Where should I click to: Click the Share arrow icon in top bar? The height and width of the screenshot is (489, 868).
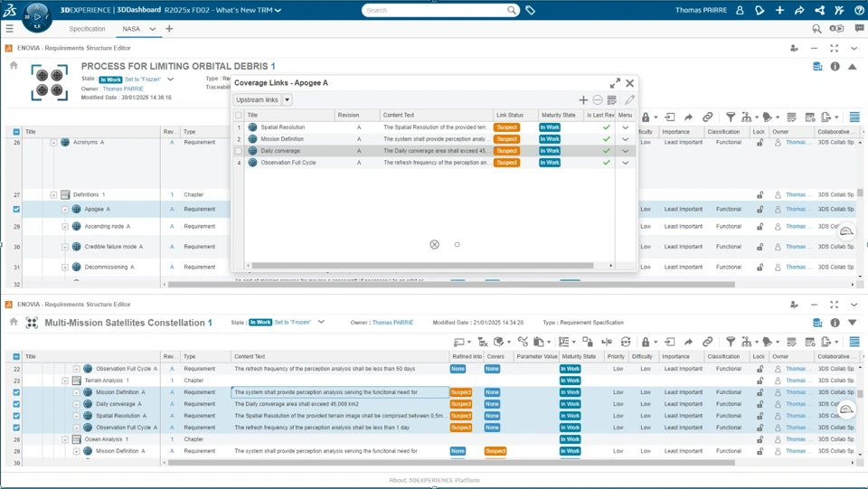799,10
